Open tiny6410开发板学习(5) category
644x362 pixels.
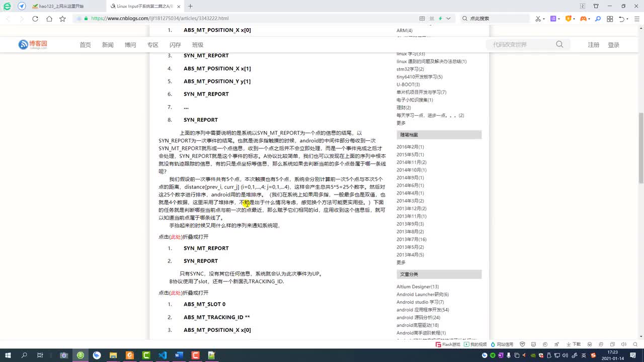tap(420, 77)
